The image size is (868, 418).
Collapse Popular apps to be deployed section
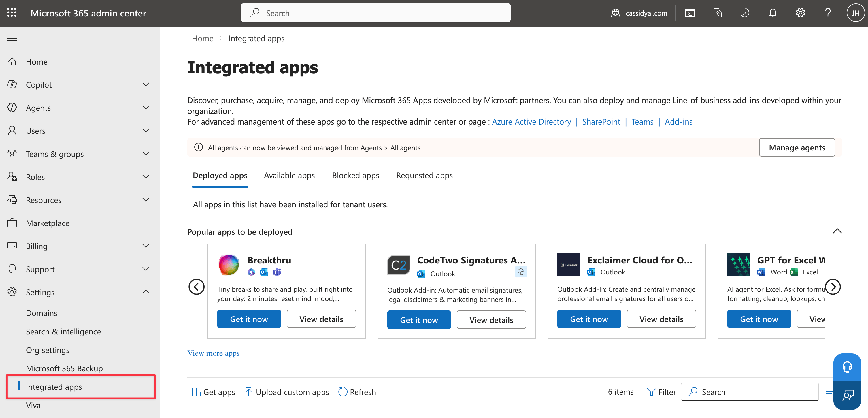click(837, 231)
